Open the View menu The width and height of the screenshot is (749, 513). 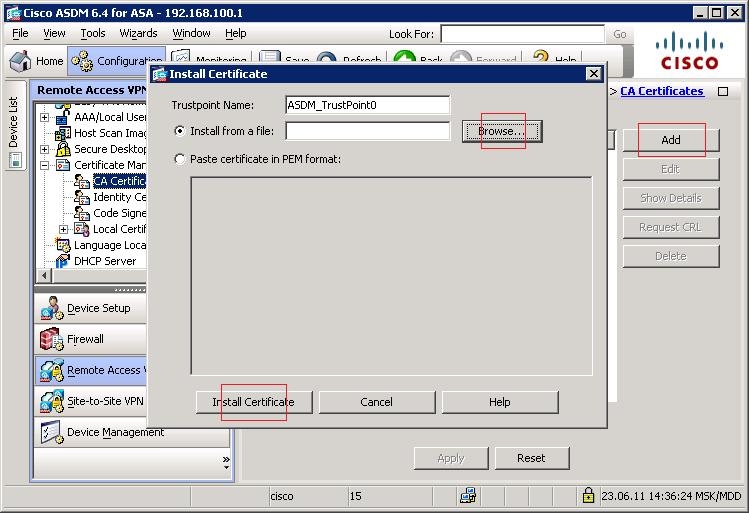point(54,33)
